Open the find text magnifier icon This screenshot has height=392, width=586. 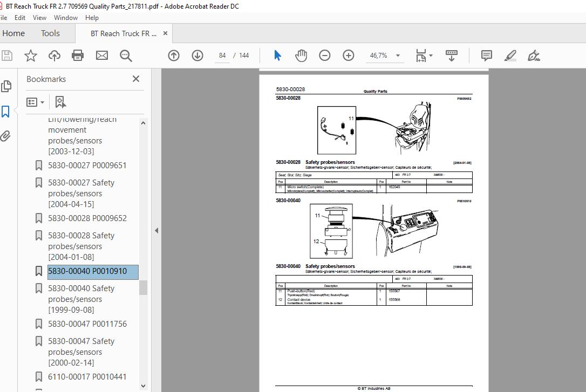(126, 56)
